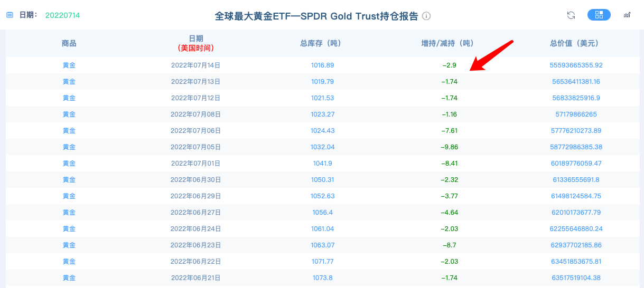644x288 pixels.
Task: Click total value 57776210273.89
Action: [x=576, y=131]
